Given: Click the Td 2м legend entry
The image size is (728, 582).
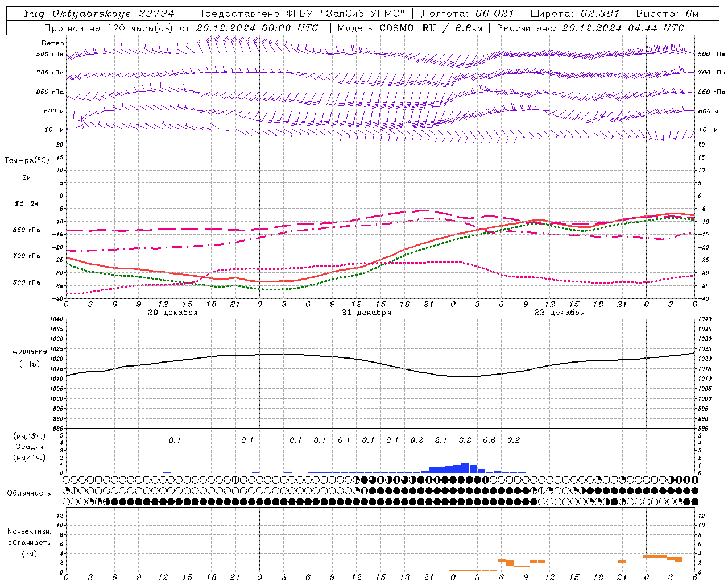Looking at the screenshot, I should pyautogui.click(x=27, y=203).
